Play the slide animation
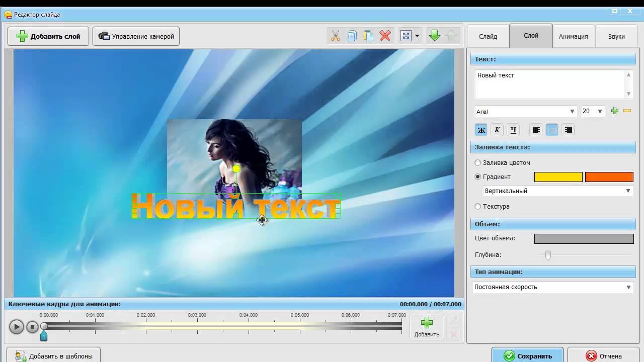Viewport: 644px width, 362px height. [16, 327]
